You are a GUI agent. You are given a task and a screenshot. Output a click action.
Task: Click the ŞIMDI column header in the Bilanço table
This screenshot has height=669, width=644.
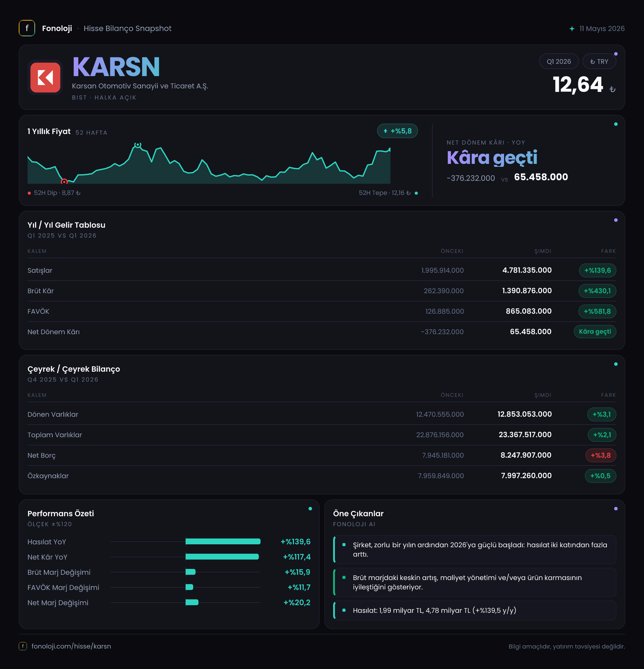click(x=543, y=395)
